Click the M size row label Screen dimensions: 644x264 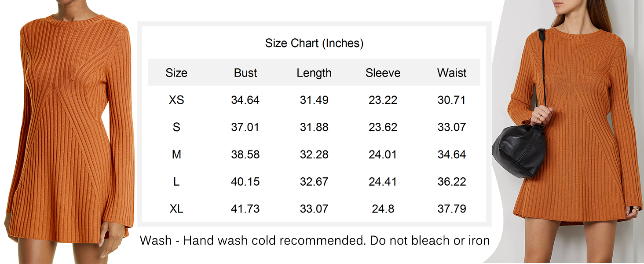click(x=176, y=155)
